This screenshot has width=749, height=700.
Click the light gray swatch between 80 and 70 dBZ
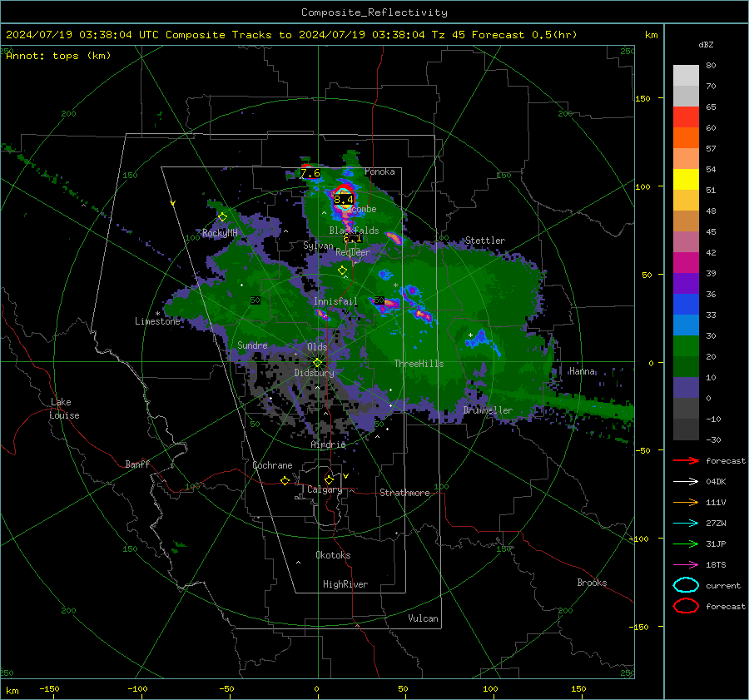point(686,76)
